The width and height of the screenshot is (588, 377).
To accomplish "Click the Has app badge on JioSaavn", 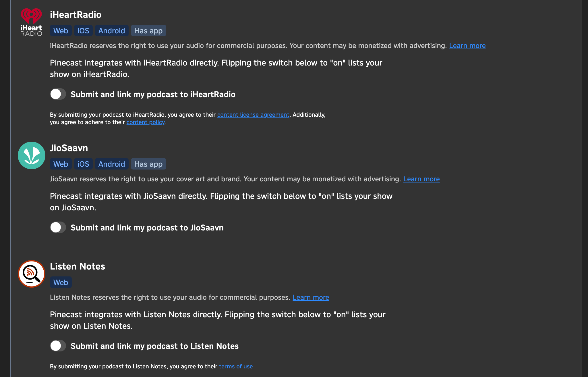I will tap(147, 164).
